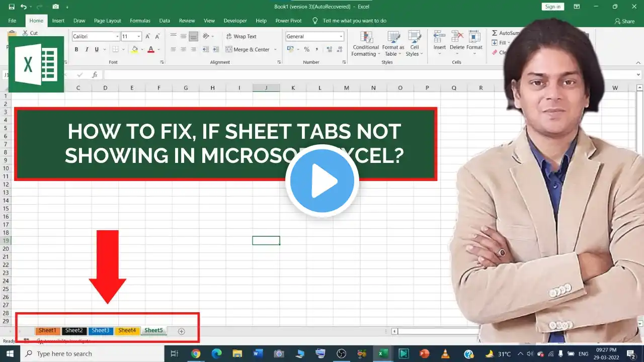Click the Windows Start button
Screen dimensions: 644x362
[10, 354]
